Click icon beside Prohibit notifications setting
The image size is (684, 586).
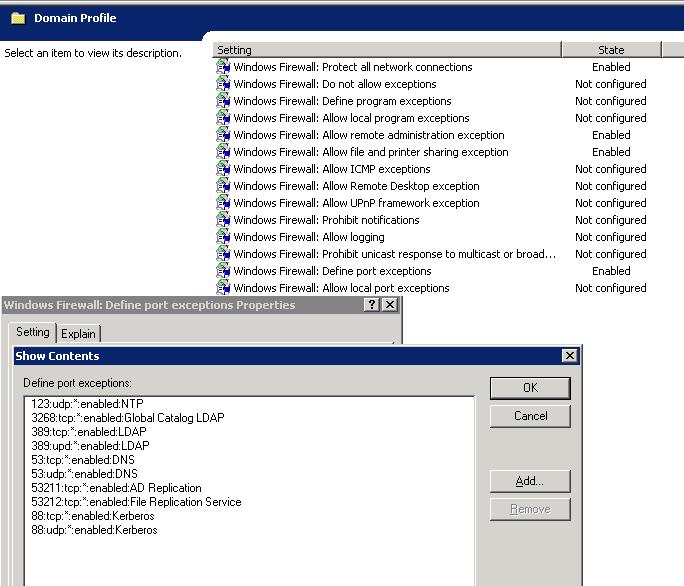click(223, 220)
